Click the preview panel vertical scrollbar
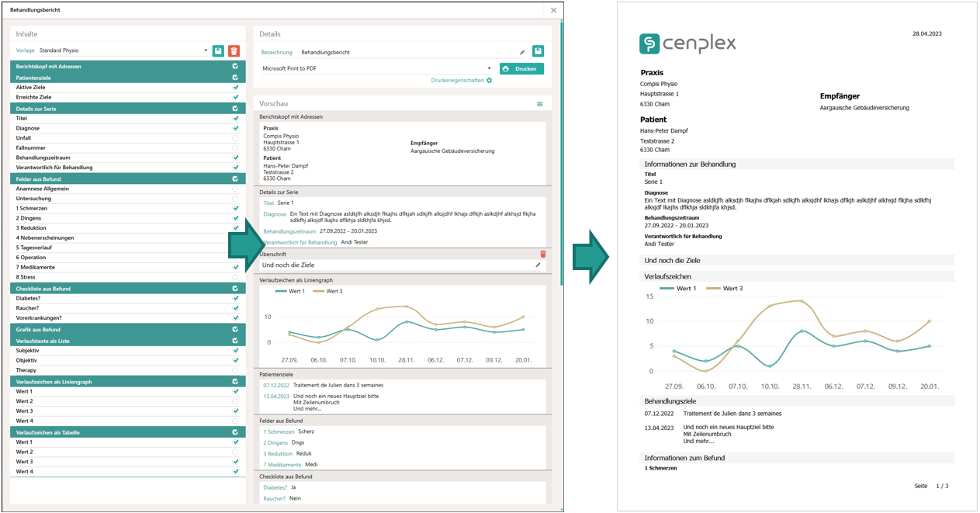 click(562, 194)
